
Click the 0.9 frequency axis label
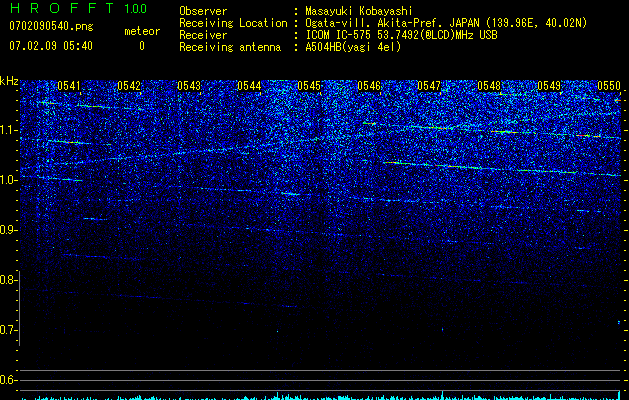[8, 230]
